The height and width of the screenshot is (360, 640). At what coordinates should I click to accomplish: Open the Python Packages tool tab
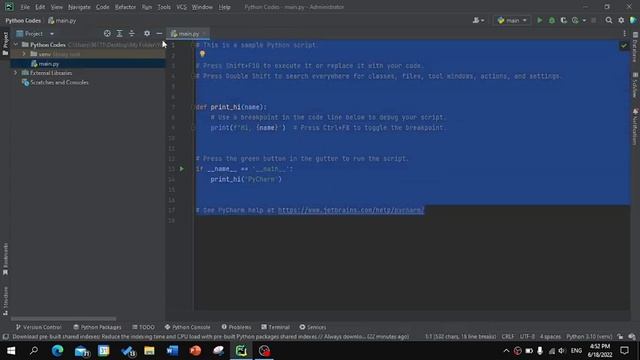click(x=97, y=327)
